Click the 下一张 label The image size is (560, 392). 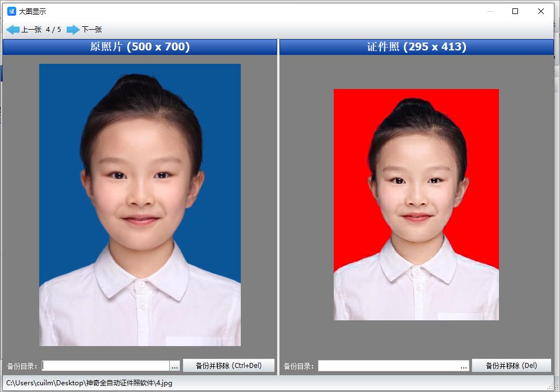click(x=92, y=30)
